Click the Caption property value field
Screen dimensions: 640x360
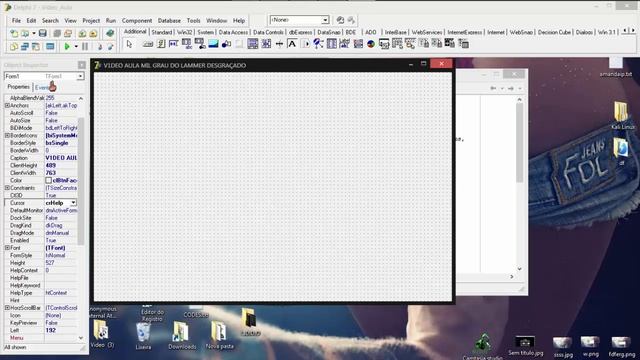click(x=61, y=158)
